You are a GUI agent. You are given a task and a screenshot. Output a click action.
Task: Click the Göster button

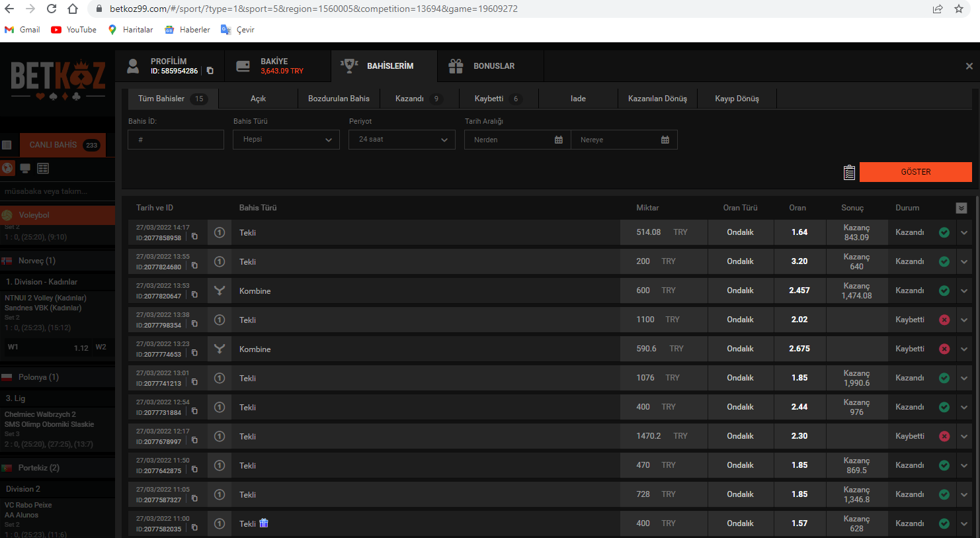tap(916, 172)
